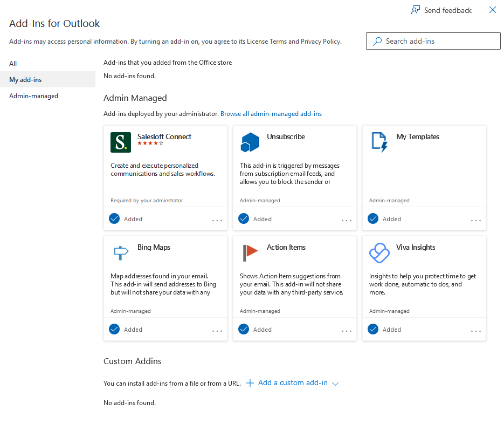The image size is (504, 438).
Task: Click the Action Items red flag icon
Action: 251,253
